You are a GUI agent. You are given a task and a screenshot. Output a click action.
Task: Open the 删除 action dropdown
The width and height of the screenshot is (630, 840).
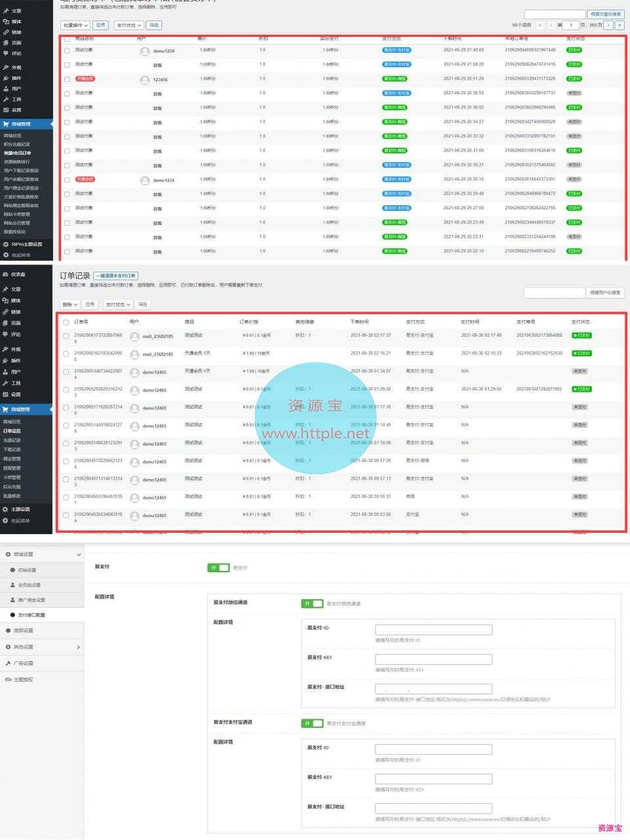[x=70, y=304]
